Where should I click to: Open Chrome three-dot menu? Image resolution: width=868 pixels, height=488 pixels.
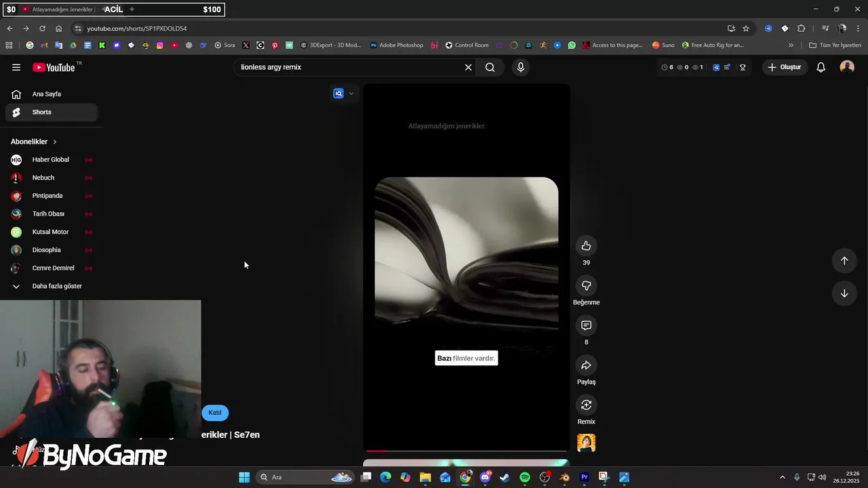click(859, 28)
